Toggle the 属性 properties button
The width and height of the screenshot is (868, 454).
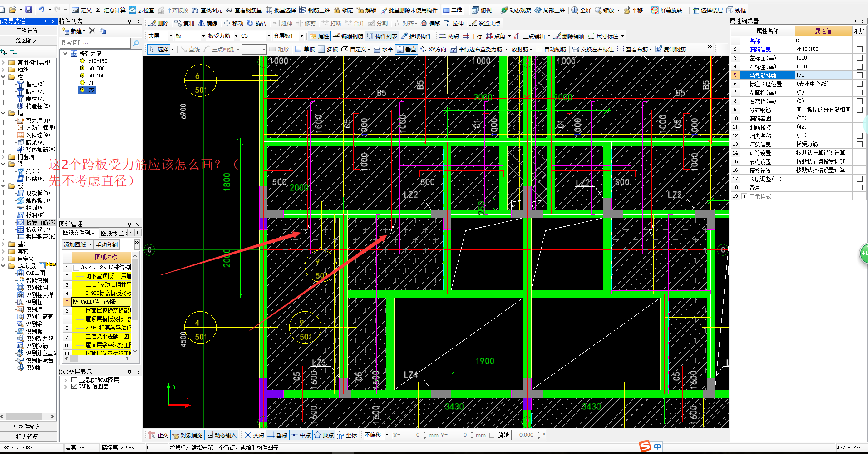click(x=320, y=36)
